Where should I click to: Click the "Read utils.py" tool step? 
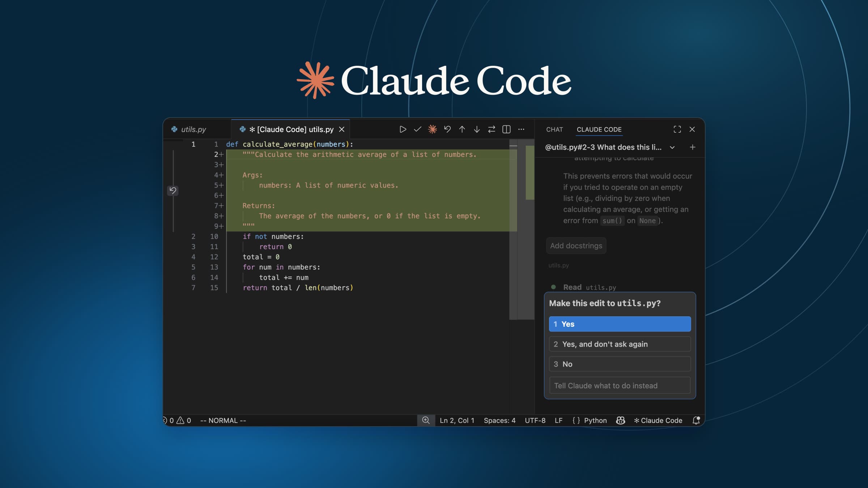(590, 287)
